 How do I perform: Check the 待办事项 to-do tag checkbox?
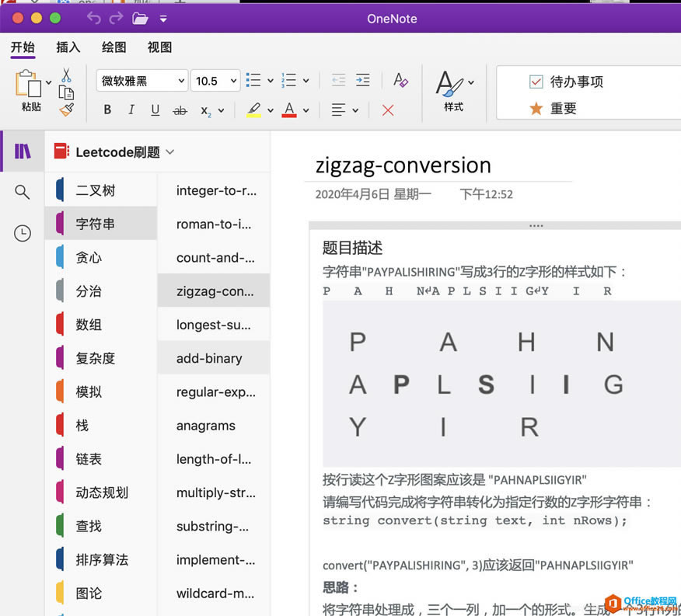click(537, 81)
